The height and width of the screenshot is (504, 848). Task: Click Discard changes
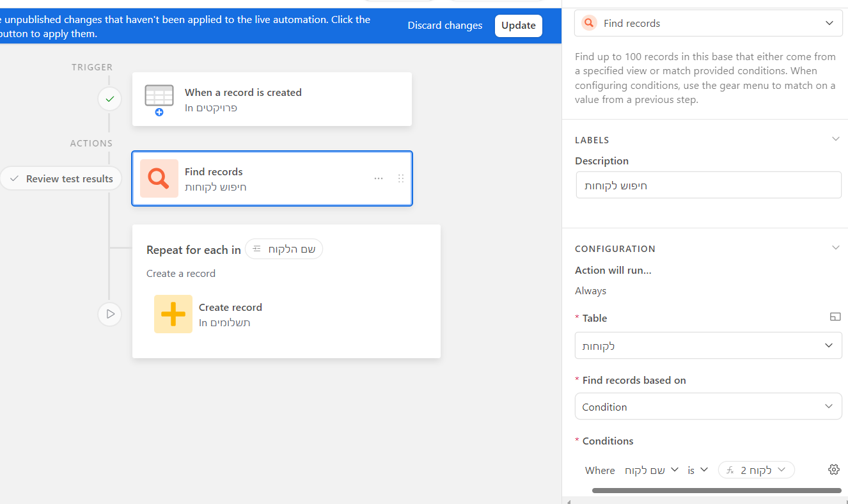coord(445,26)
